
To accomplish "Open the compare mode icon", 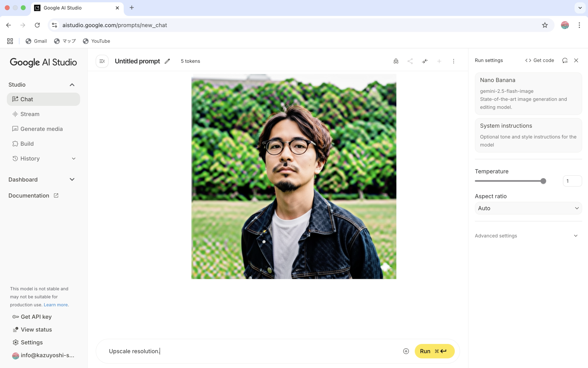I will (425, 61).
